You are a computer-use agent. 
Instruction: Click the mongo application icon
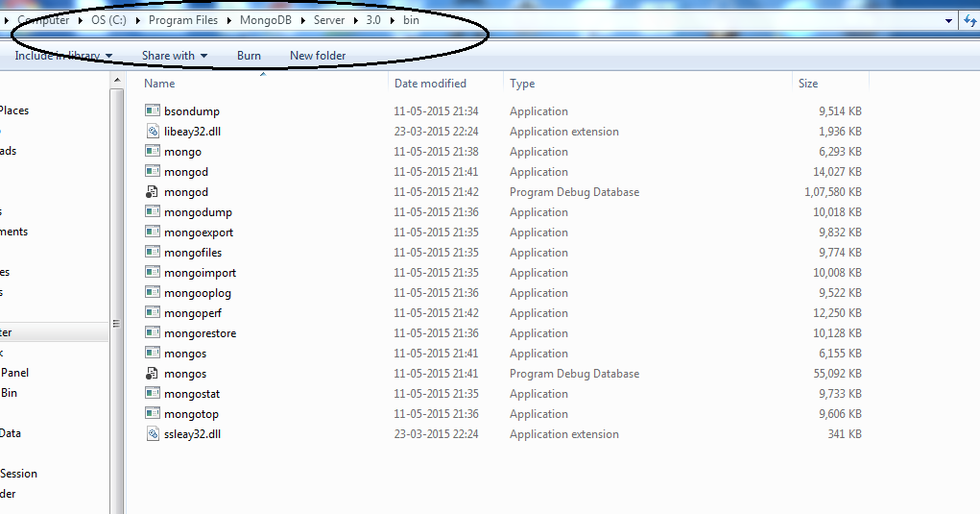click(x=153, y=151)
